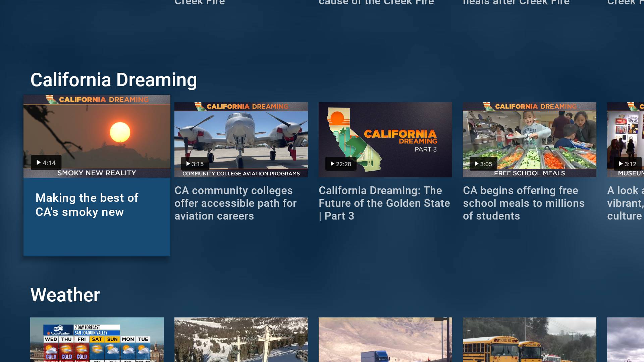Click the California Dreaming logo on the aviation thumbnail

click(241, 107)
